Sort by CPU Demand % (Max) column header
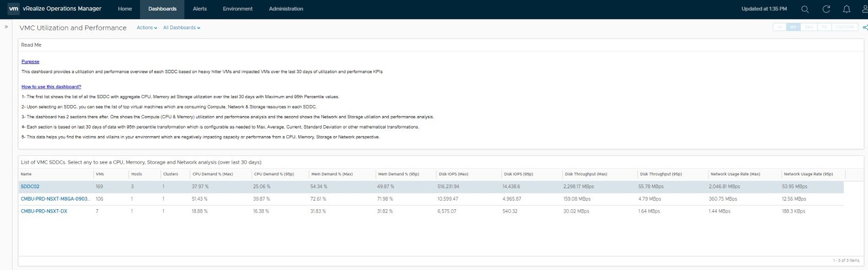The image size is (868, 270). pos(213,174)
